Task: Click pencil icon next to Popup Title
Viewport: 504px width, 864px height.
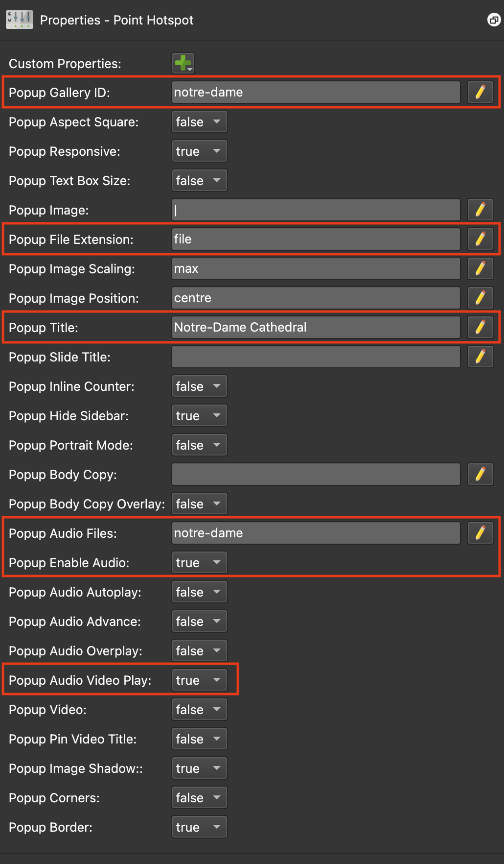Action: [x=480, y=327]
